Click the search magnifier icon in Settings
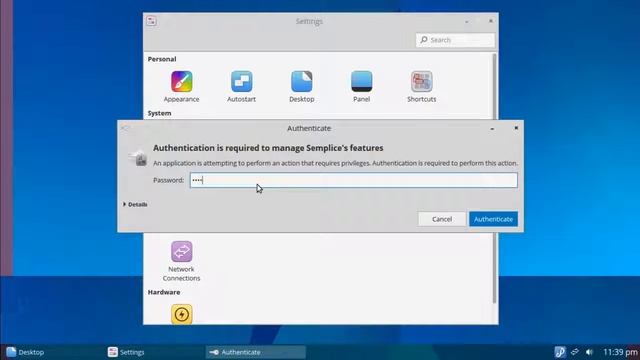This screenshot has height=360, width=640. [424, 40]
